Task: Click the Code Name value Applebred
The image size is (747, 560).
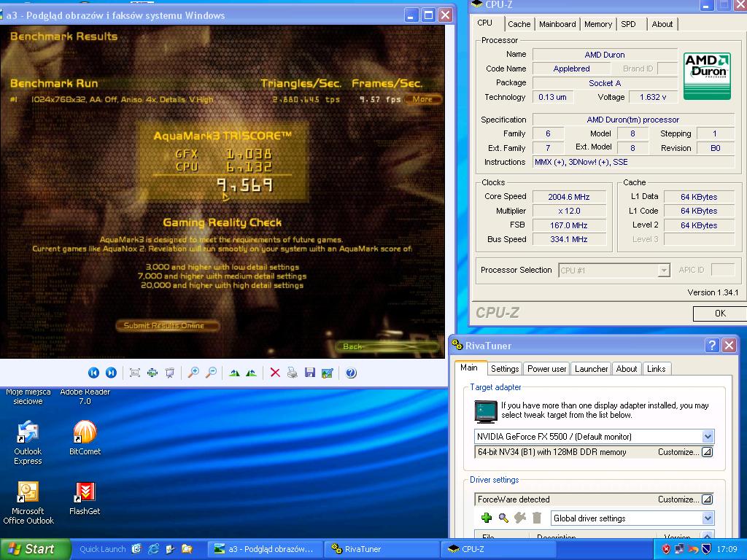Action: pos(571,69)
